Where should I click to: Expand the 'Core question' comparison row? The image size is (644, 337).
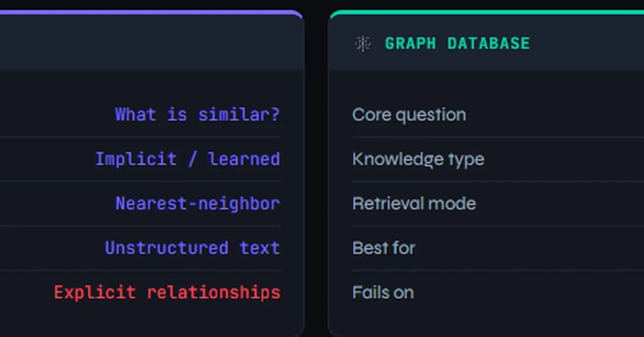click(409, 114)
